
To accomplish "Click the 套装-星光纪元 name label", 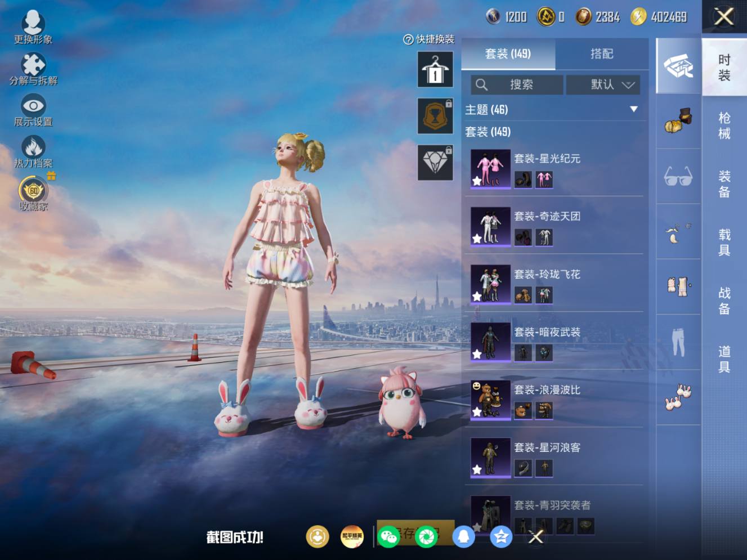I will (547, 159).
